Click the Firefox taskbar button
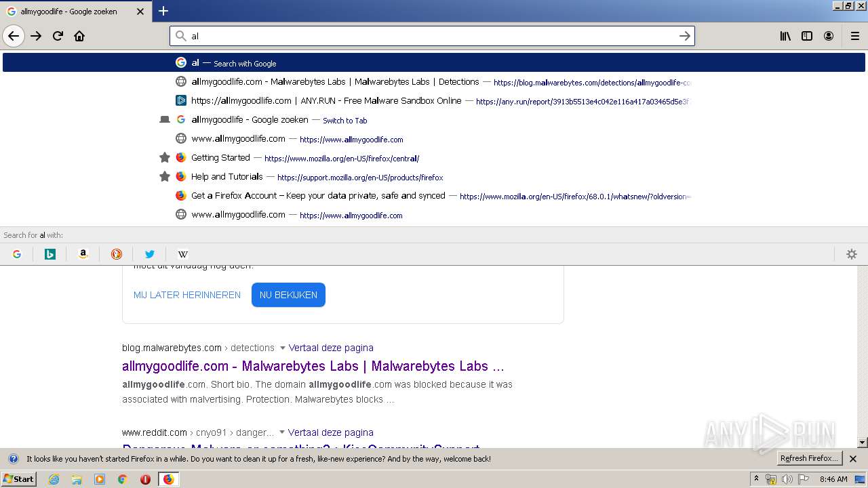 coord(168,479)
